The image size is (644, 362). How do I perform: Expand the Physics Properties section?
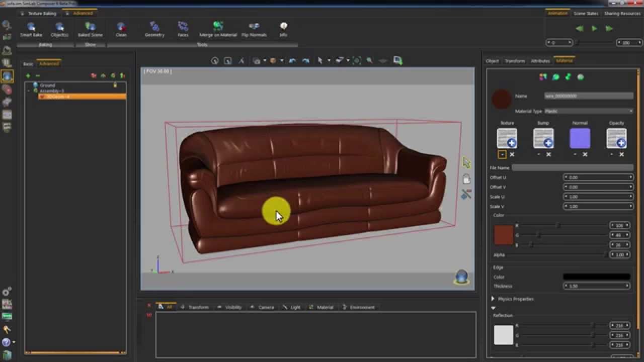pyautogui.click(x=493, y=299)
